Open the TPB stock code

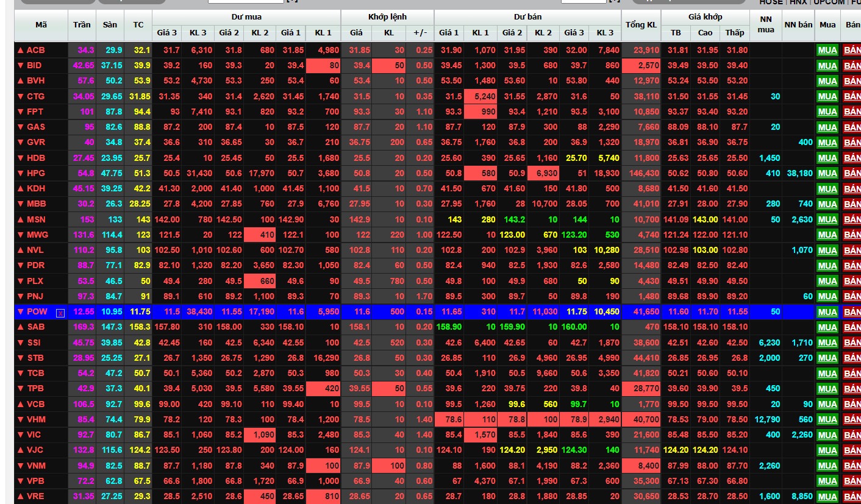[35, 388]
